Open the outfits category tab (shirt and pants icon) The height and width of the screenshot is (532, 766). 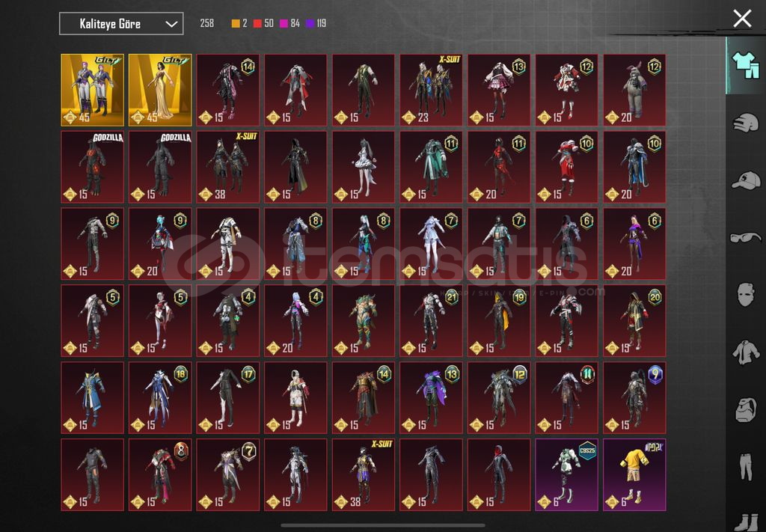(746, 65)
